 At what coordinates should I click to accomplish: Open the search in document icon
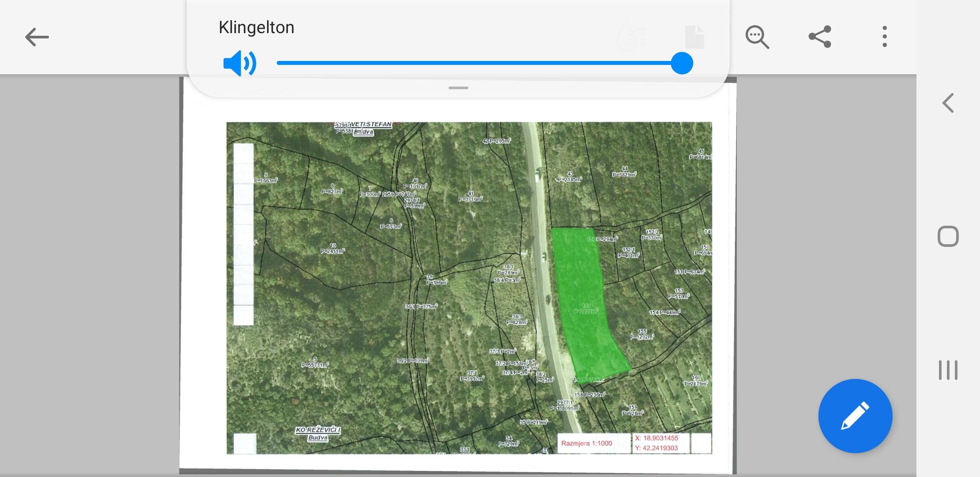[x=757, y=37]
